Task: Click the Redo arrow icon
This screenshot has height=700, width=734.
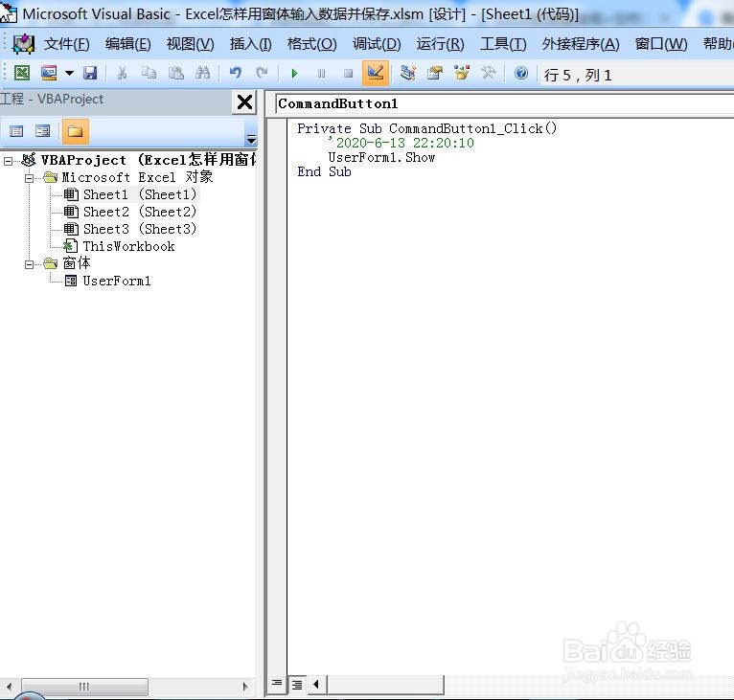Action: pyautogui.click(x=263, y=73)
